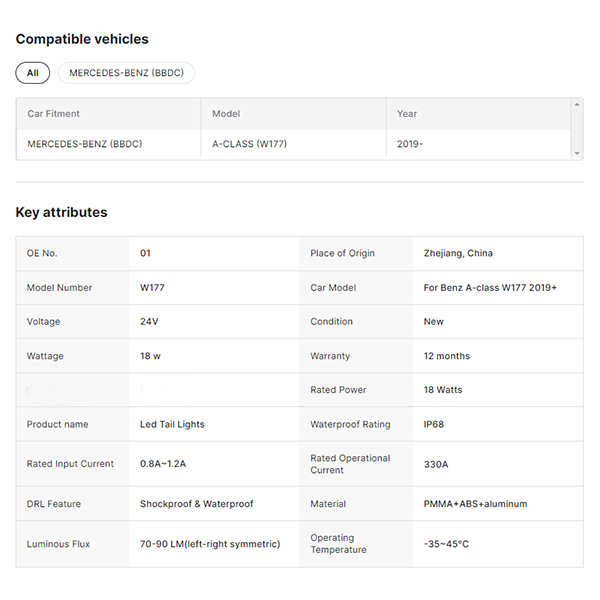This screenshot has width=600, height=600.
Task: Click the Car Fitment column header
Action: tap(54, 114)
